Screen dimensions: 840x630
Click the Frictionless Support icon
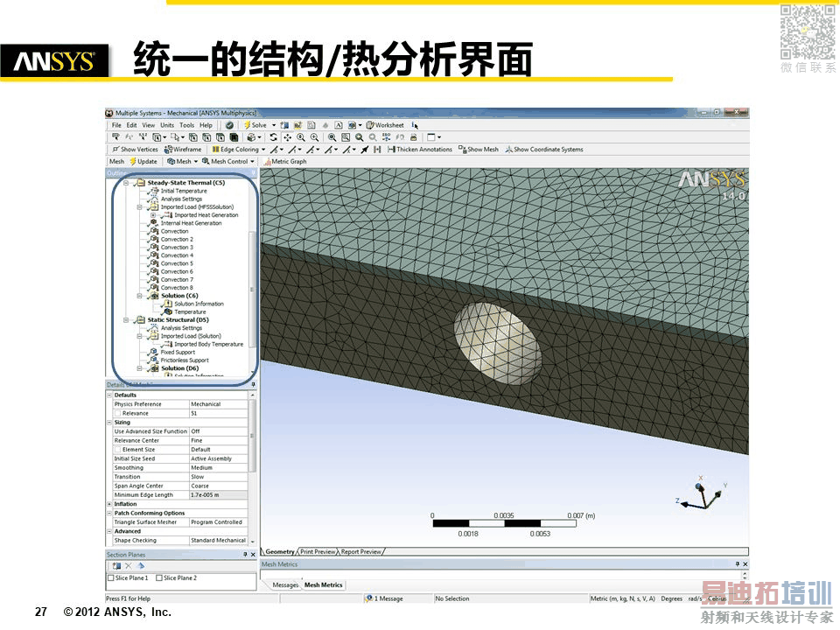pos(154,360)
